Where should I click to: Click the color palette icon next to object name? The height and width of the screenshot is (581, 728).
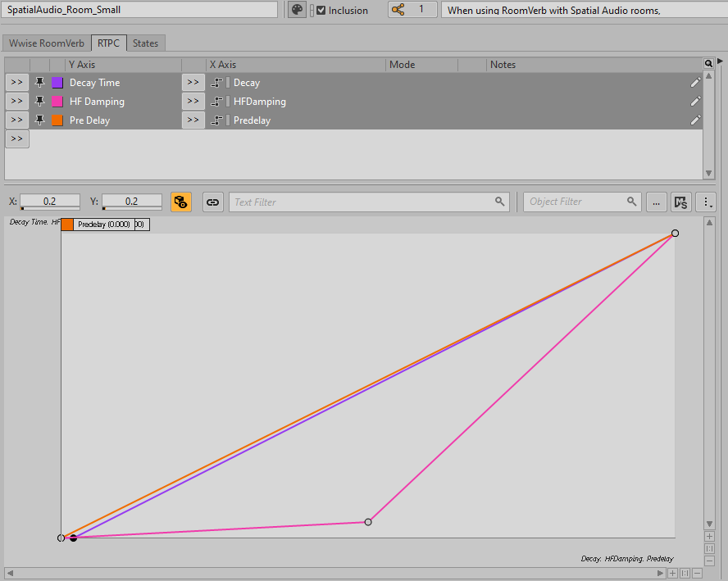tap(297, 10)
